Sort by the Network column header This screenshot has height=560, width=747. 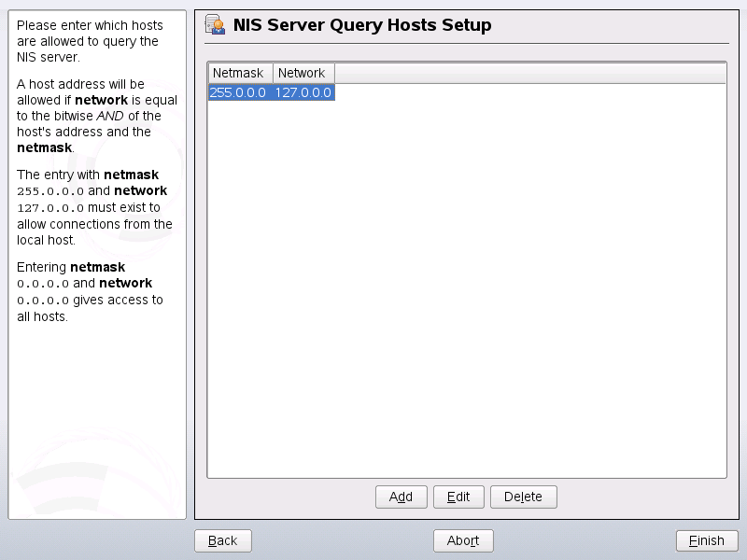pos(304,73)
